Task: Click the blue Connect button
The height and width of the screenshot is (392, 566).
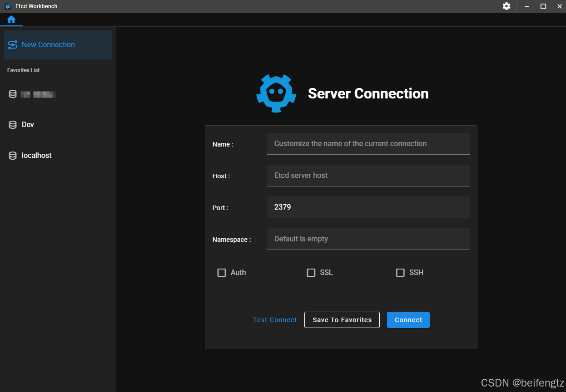Action: click(408, 320)
